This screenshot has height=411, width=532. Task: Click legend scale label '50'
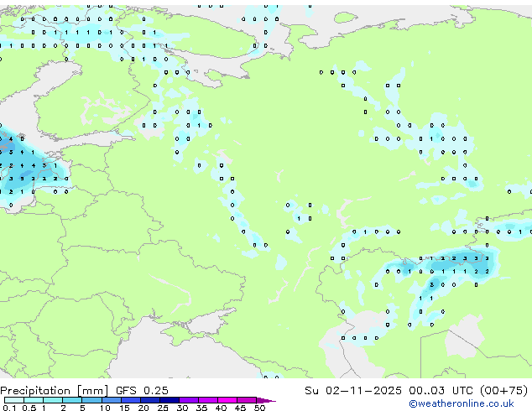pos(259,408)
